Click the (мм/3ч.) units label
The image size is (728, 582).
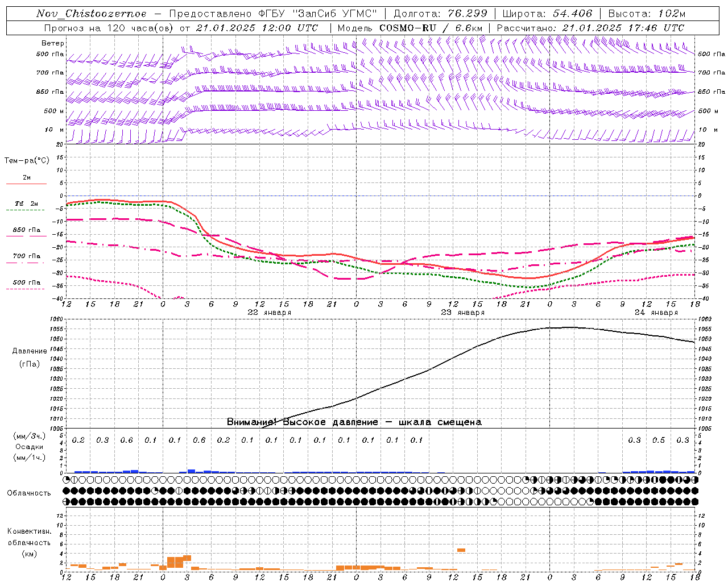(30, 436)
